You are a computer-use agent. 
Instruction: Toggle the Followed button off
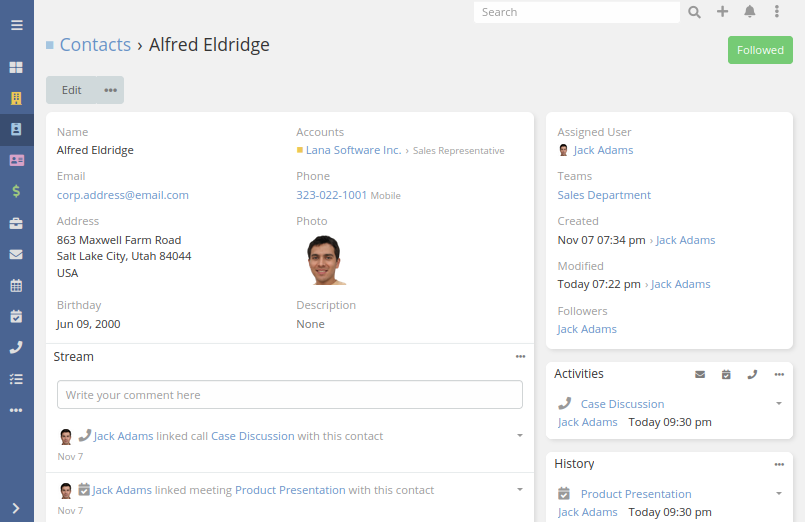[x=760, y=50]
